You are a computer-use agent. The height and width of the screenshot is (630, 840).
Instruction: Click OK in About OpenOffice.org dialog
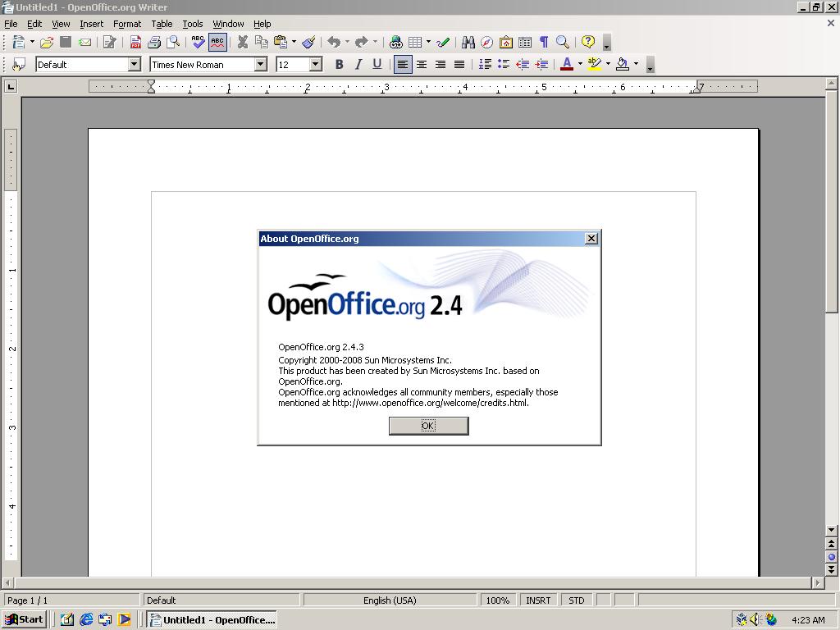428,426
